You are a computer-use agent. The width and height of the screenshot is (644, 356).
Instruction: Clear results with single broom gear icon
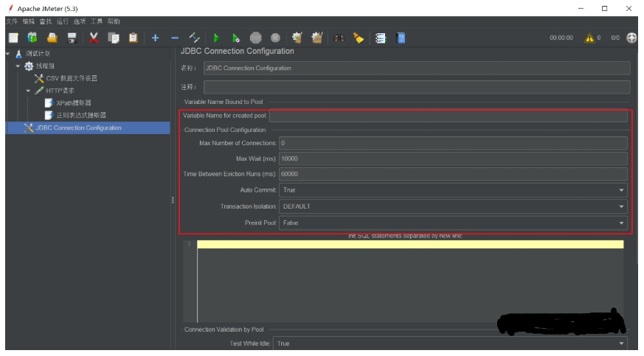297,38
